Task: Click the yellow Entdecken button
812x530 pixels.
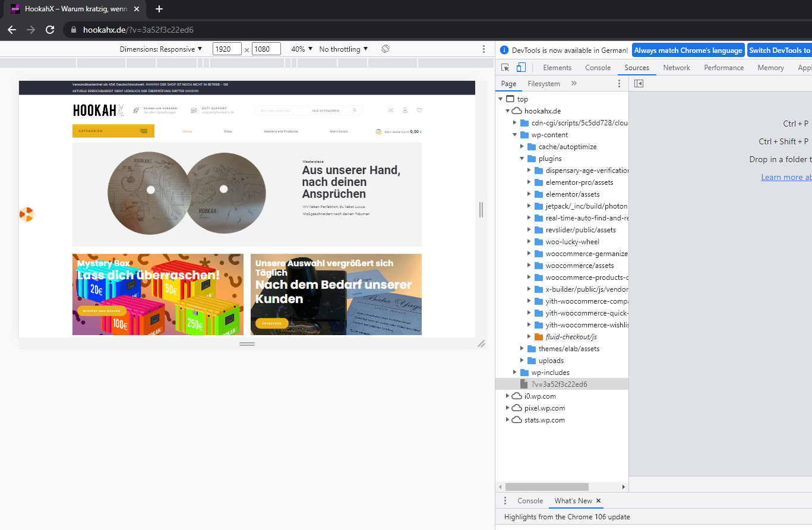Action: point(271,323)
